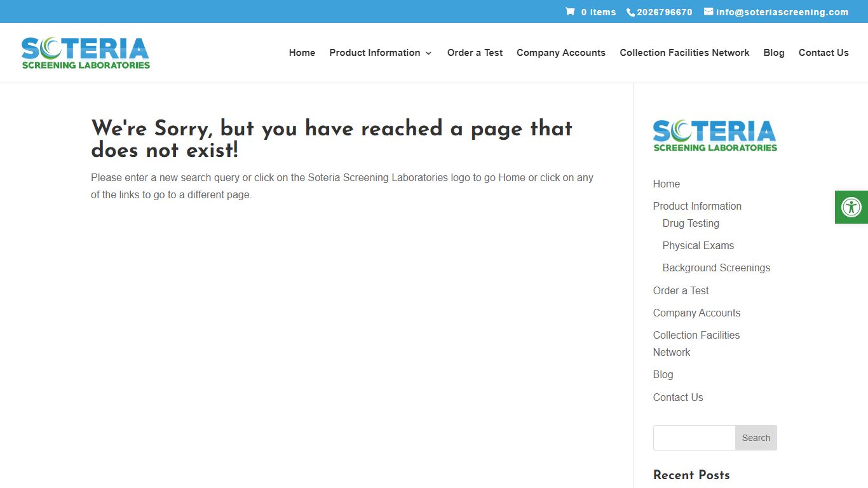
Task: Click the 0 Items cart link
Action: [599, 12]
